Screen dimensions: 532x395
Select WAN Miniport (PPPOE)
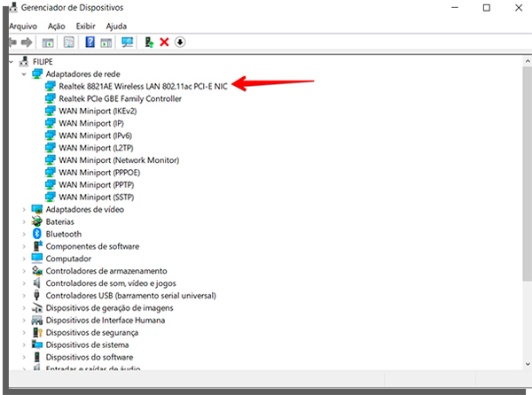pyautogui.click(x=99, y=173)
